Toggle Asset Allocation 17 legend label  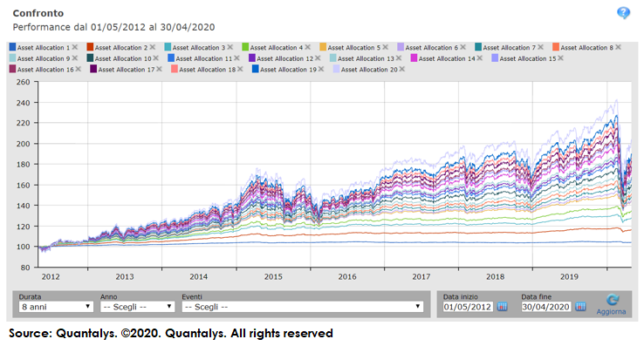coord(127,70)
